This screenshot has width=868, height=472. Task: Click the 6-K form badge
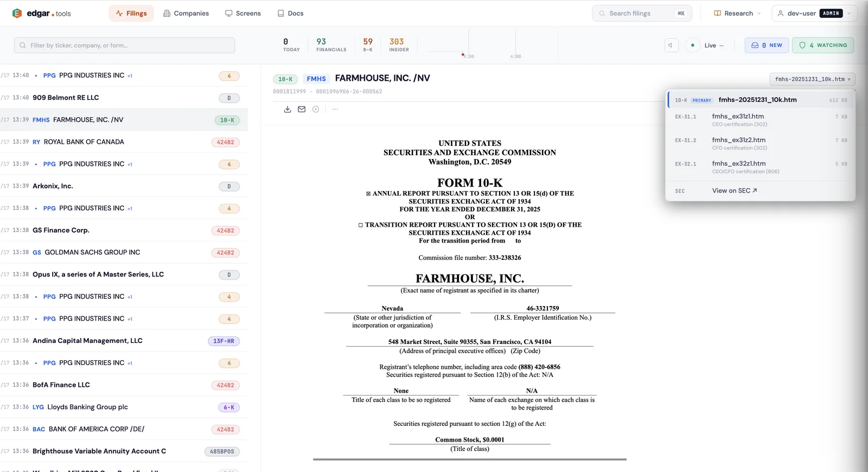229,407
